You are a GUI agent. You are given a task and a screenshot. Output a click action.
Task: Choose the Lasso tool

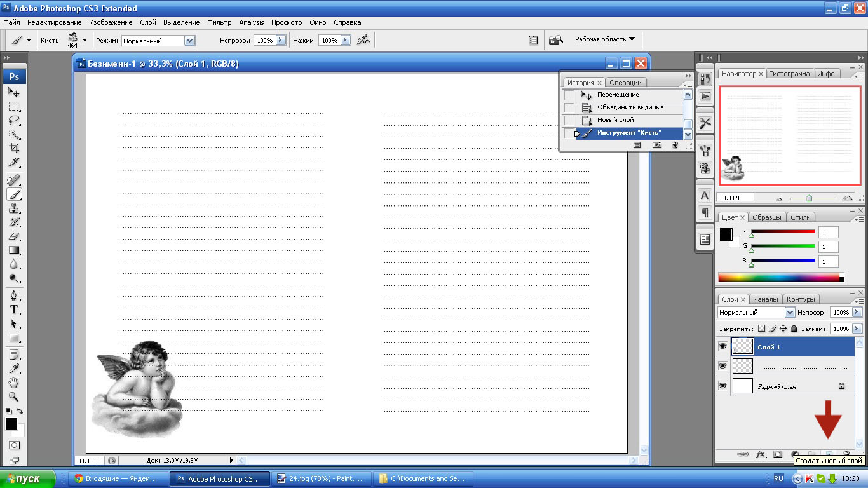[x=14, y=120]
